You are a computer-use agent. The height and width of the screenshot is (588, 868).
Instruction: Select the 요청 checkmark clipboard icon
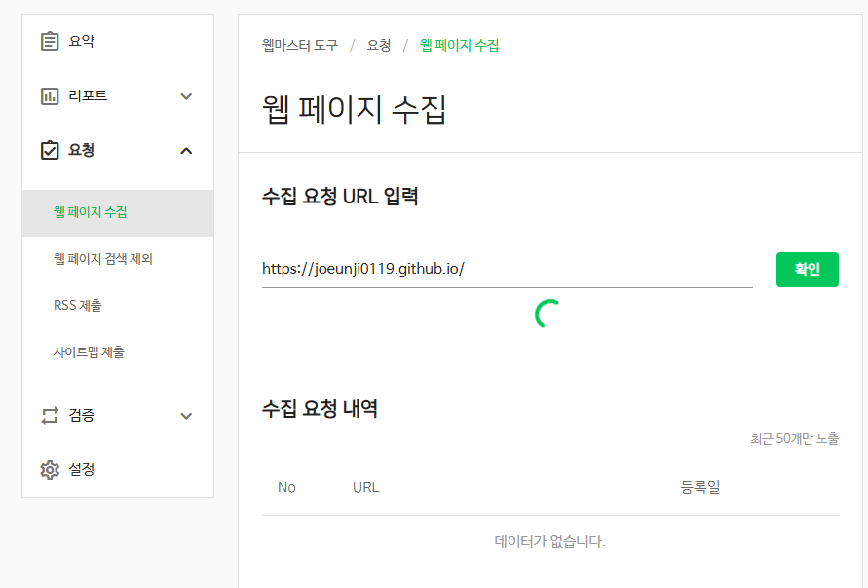point(50,150)
